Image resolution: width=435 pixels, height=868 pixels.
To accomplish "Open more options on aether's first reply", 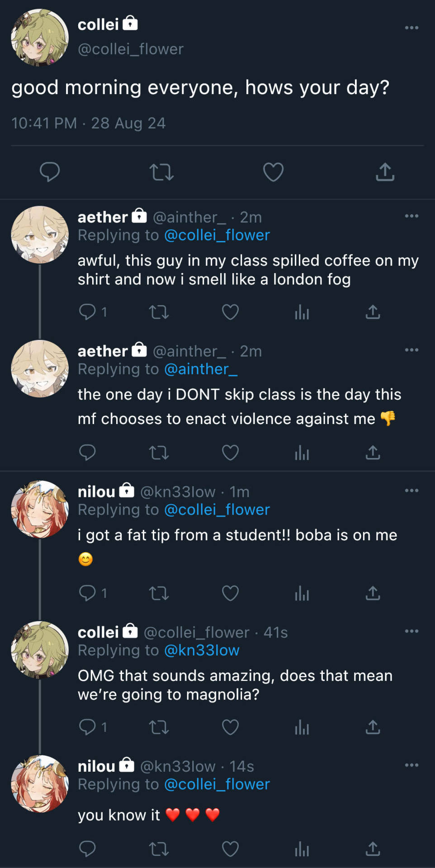I will tap(411, 216).
